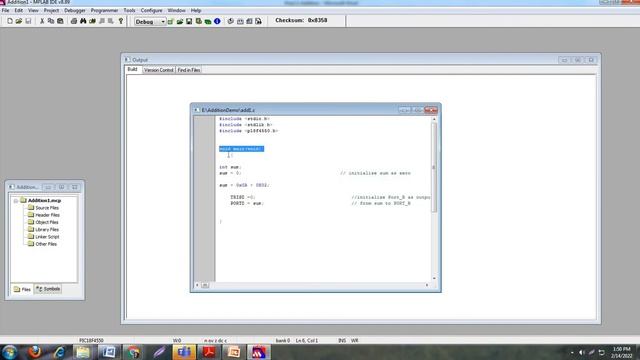Close the add1.c editor window
Image resolution: width=640 pixels, height=360 pixels.
pos(431,110)
